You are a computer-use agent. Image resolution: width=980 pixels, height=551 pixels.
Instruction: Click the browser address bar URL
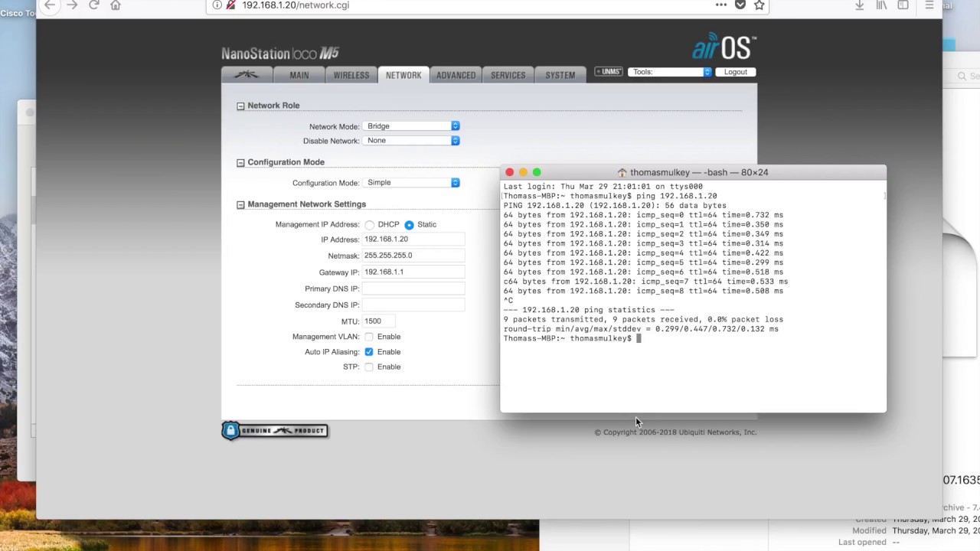click(296, 5)
